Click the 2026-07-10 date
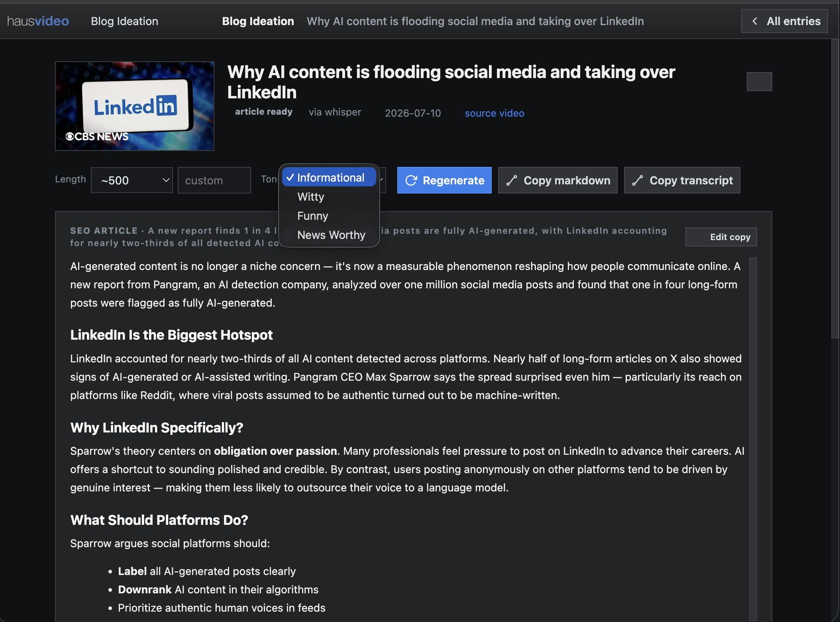The image size is (840, 622). [413, 113]
